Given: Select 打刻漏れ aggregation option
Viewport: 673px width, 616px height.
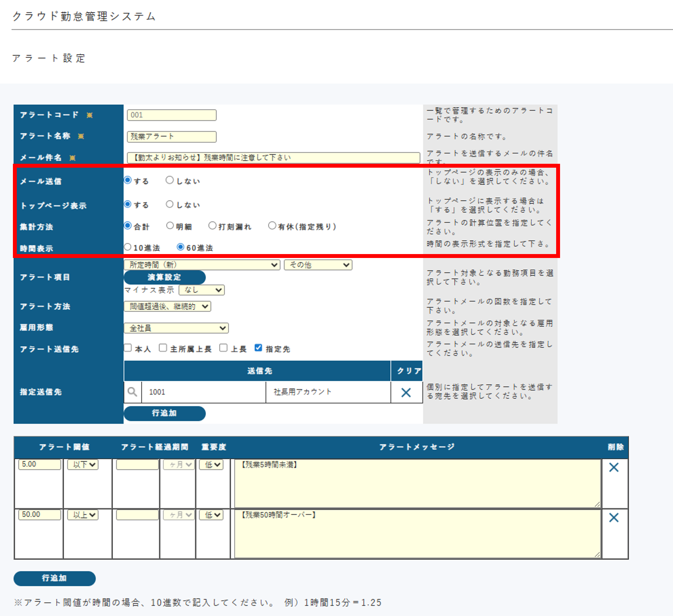Looking at the screenshot, I should coord(212,226).
